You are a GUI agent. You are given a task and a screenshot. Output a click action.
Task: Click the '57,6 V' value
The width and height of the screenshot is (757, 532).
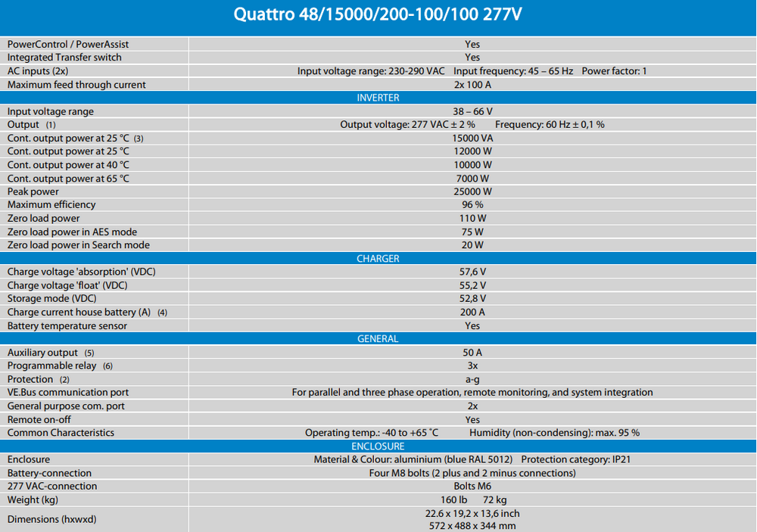(x=472, y=272)
